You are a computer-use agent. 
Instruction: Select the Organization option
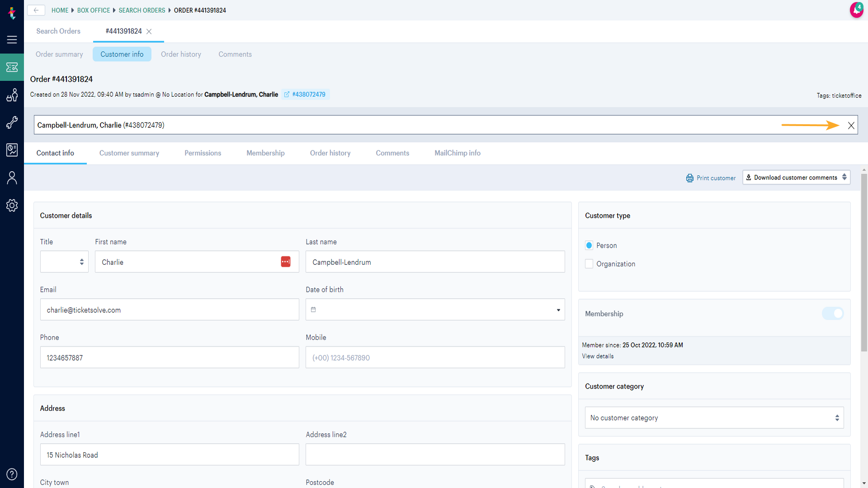coord(589,264)
